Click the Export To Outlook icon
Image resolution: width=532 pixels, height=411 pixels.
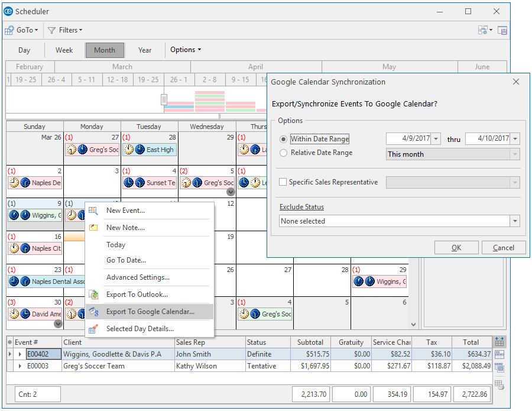[93, 295]
